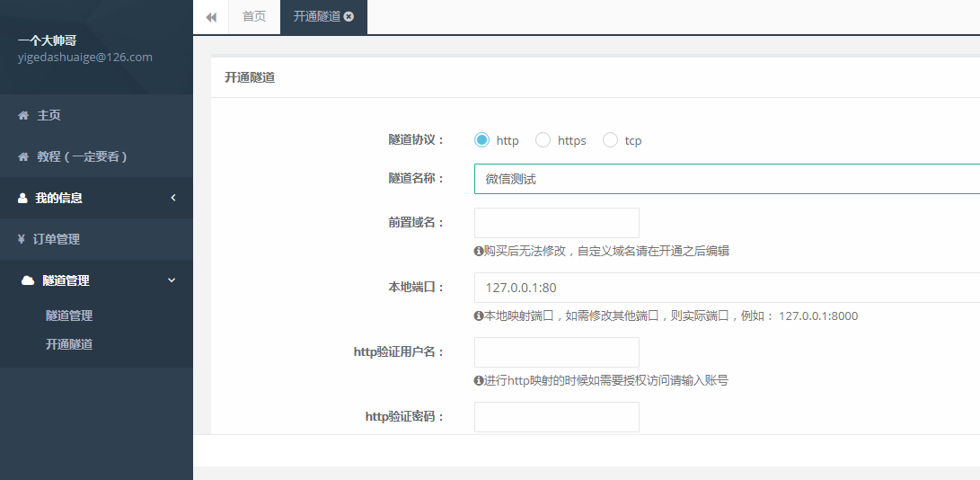The height and width of the screenshot is (480, 980).
Task: Click the cloud icon beside 隧道管理
Action: [28, 280]
